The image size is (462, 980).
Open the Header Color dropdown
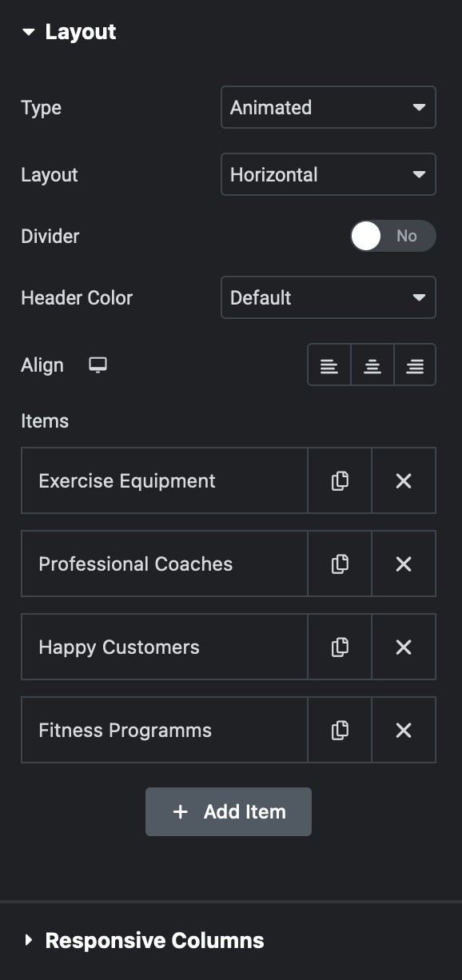(329, 297)
